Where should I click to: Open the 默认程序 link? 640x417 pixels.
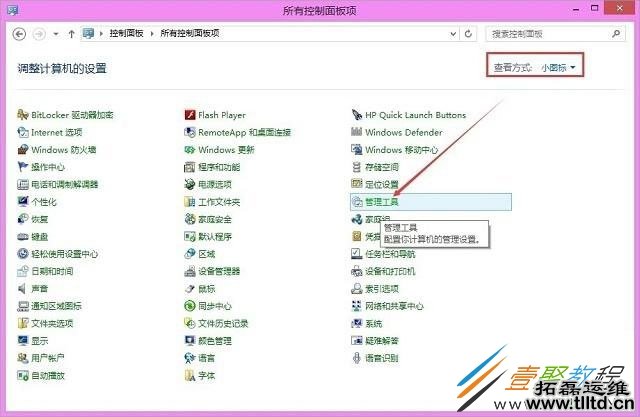(215, 237)
